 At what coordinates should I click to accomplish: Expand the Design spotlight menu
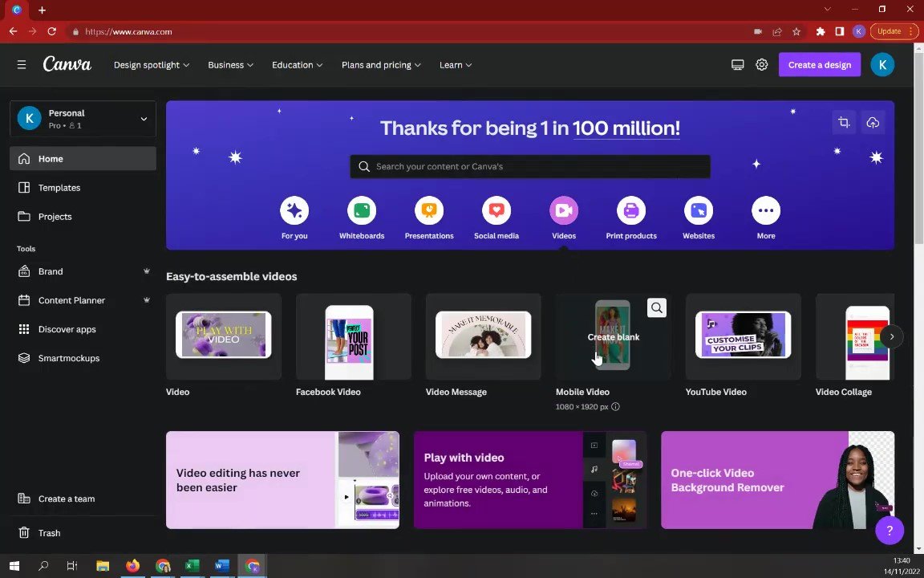click(x=152, y=65)
